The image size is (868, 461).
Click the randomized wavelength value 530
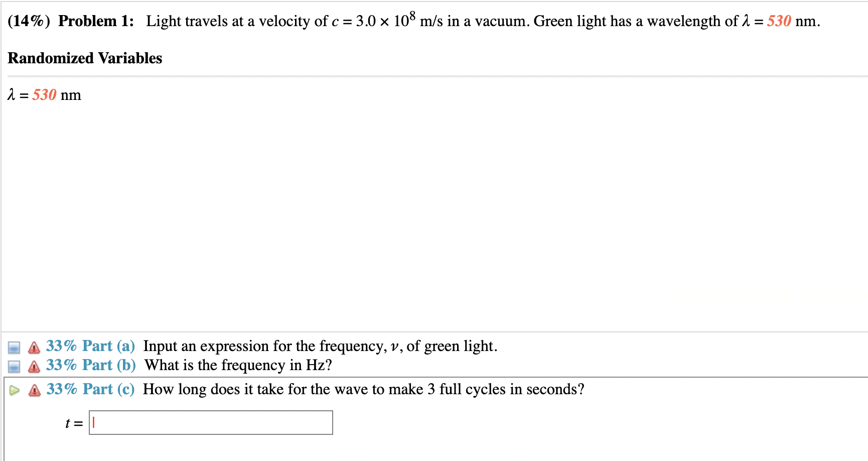[x=44, y=95]
